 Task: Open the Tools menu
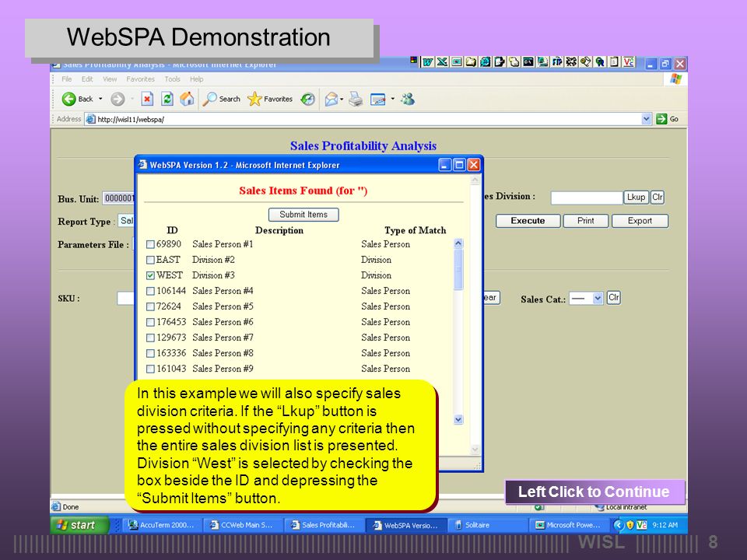point(173,79)
